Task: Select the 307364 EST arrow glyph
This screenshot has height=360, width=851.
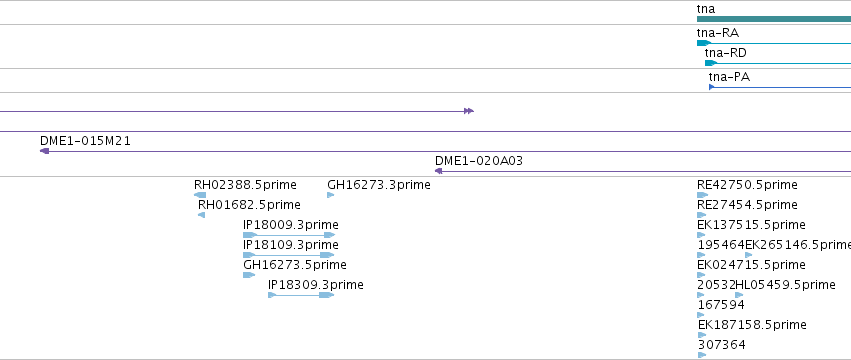Action: coord(702,355)
